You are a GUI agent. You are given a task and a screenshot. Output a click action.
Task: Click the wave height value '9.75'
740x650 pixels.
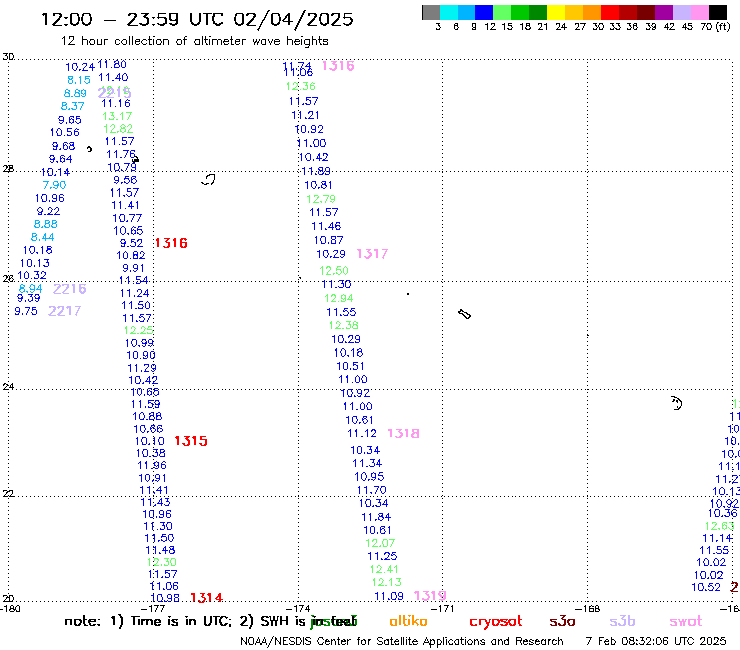click(25, 311)
